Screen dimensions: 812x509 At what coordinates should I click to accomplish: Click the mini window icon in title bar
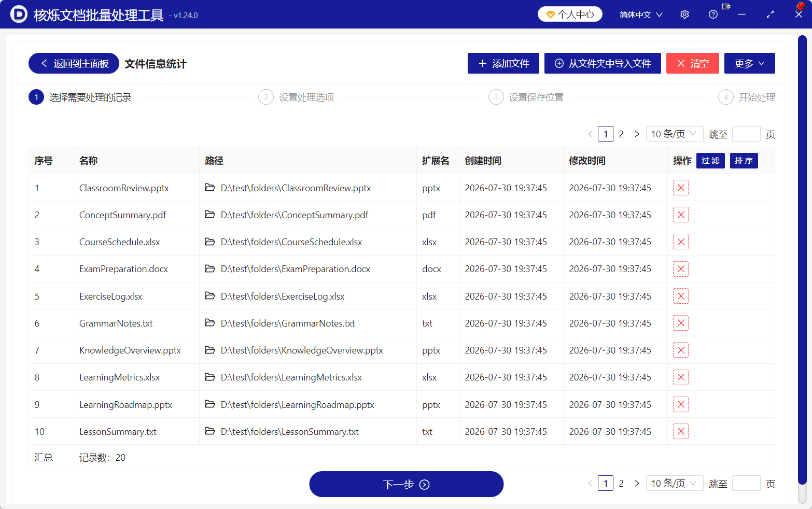(726, 7)
